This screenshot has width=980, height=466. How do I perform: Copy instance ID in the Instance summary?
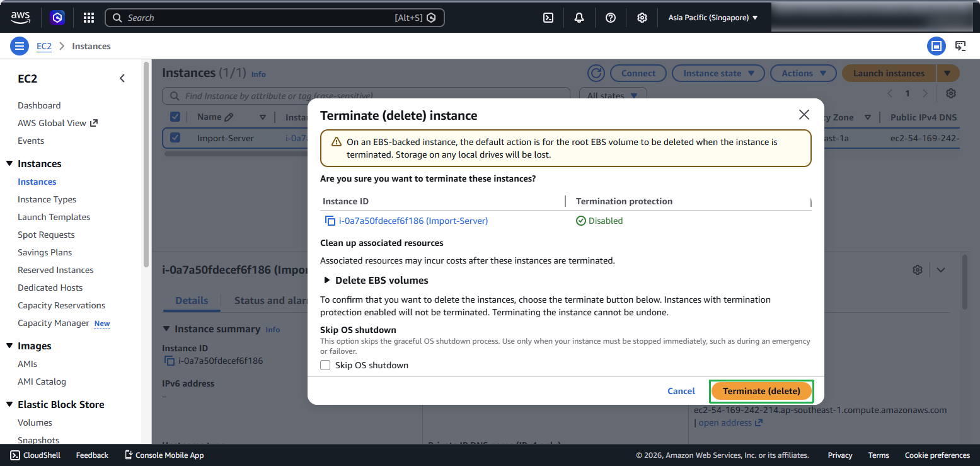pos(169,361)
